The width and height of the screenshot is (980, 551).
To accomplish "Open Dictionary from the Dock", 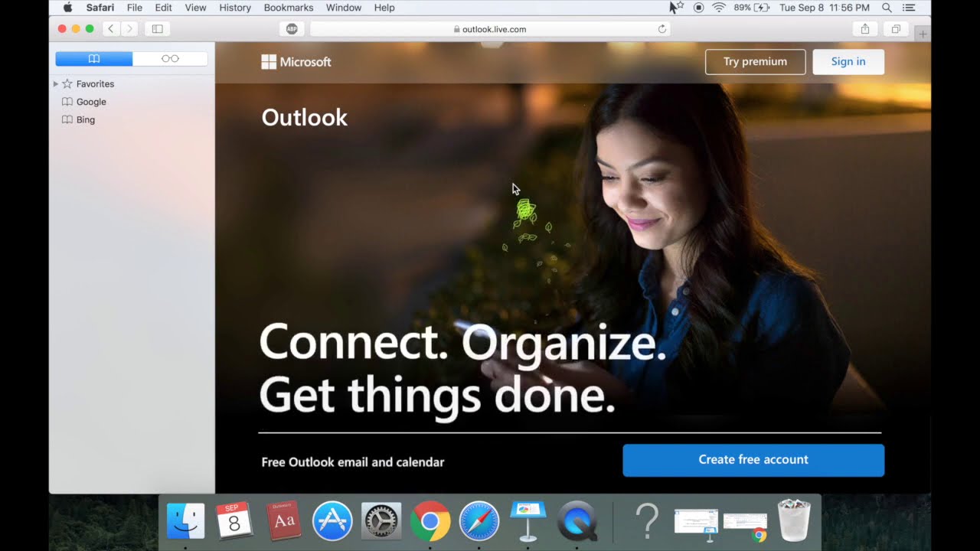I will [283, 521].
